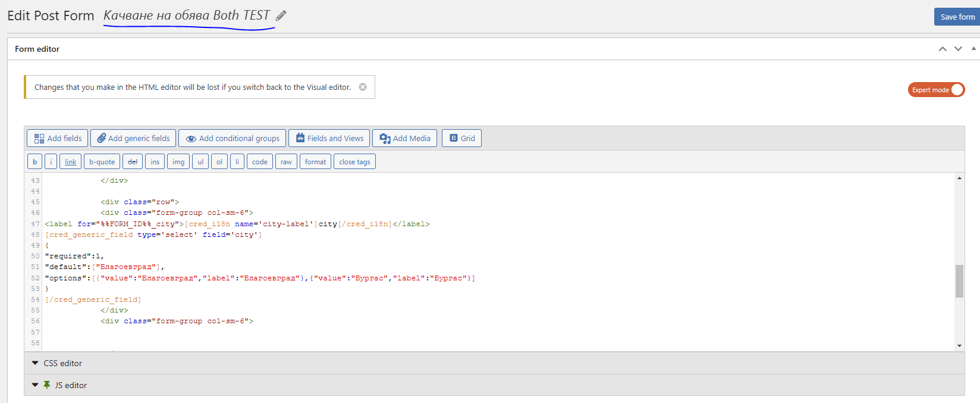
Task: Click the pin icon beside JS editor
Action: [x=47, y=385]
